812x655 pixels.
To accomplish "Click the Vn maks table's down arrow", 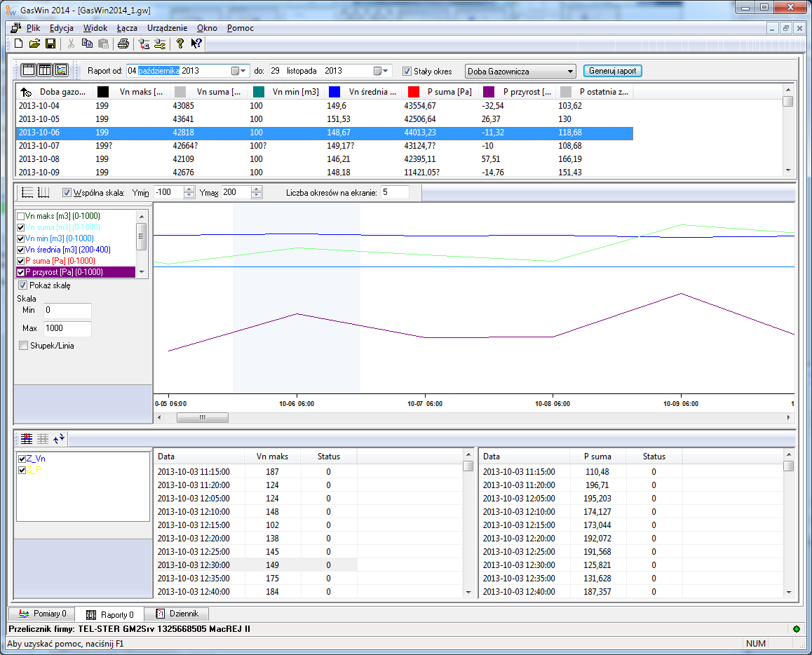I will [468, 592].
